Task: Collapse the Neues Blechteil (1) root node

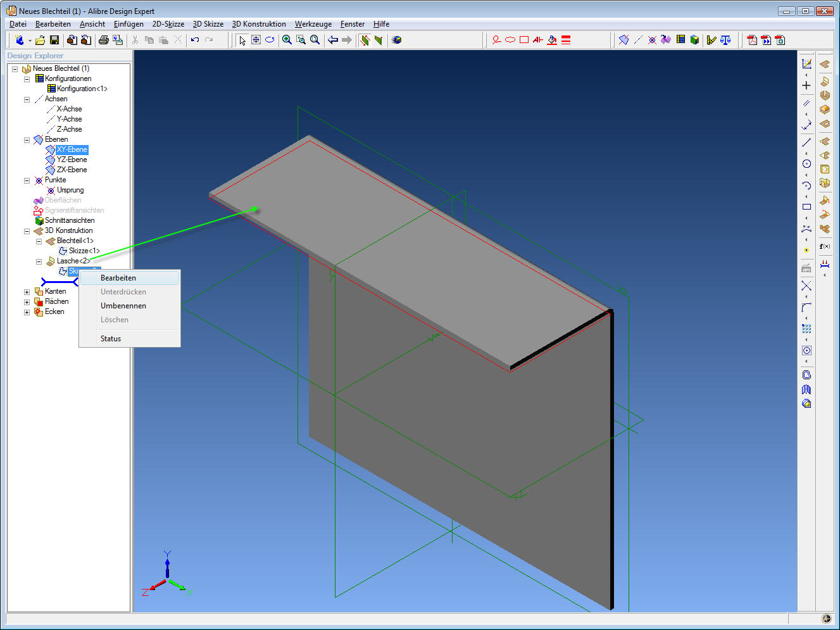Action: (15, 69)
